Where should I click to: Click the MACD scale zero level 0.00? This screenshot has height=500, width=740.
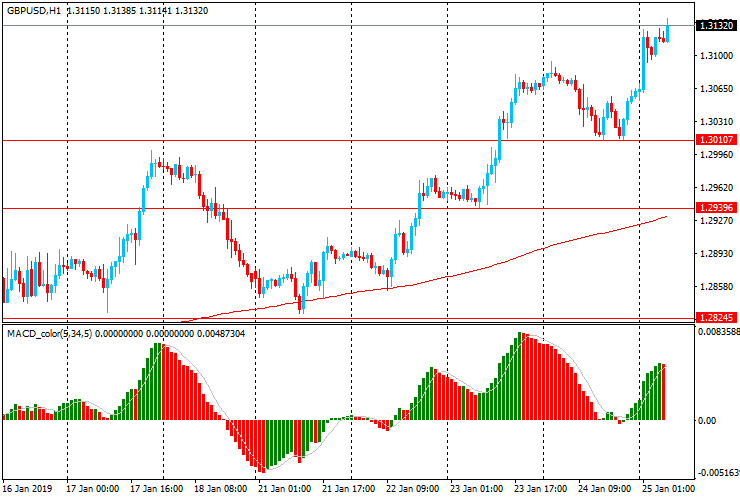click(706, 420)
